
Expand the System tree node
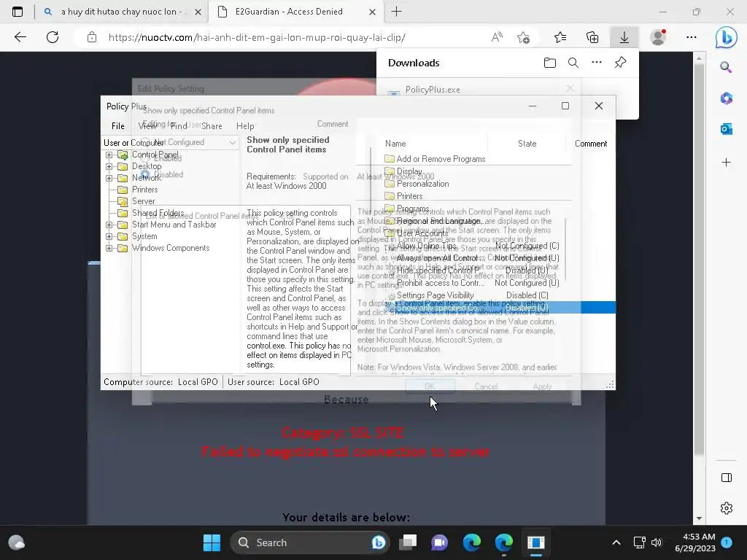tap(109, 236)
